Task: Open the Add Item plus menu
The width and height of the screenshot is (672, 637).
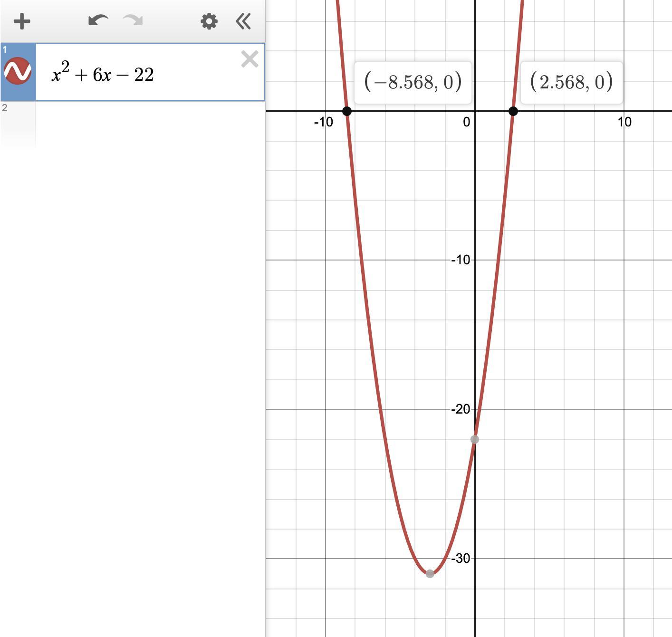Action: click(x=22, y=21)
